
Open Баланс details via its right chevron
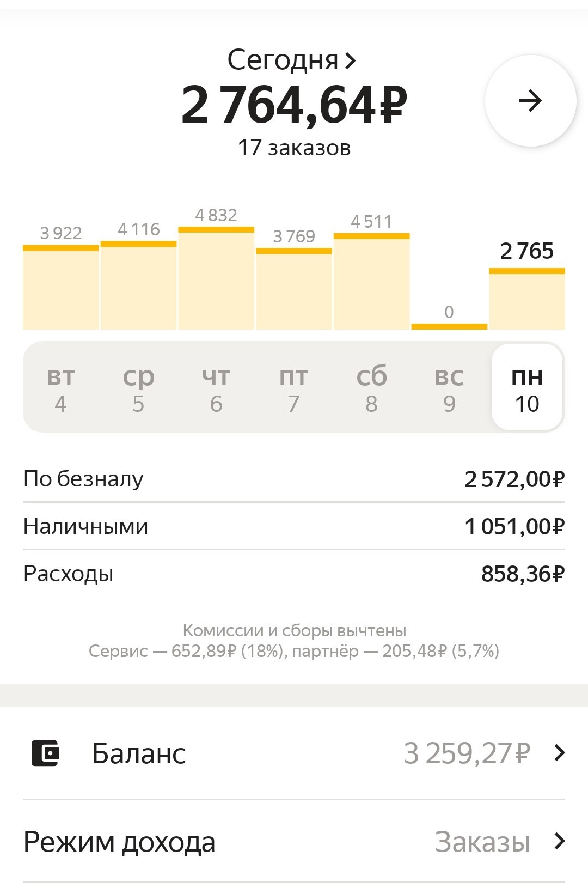[559, 753]
